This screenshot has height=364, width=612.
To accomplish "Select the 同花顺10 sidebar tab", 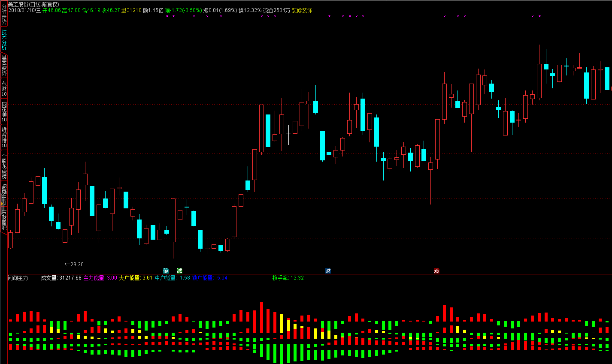I will pyautogui.click(x=4, y=111).
